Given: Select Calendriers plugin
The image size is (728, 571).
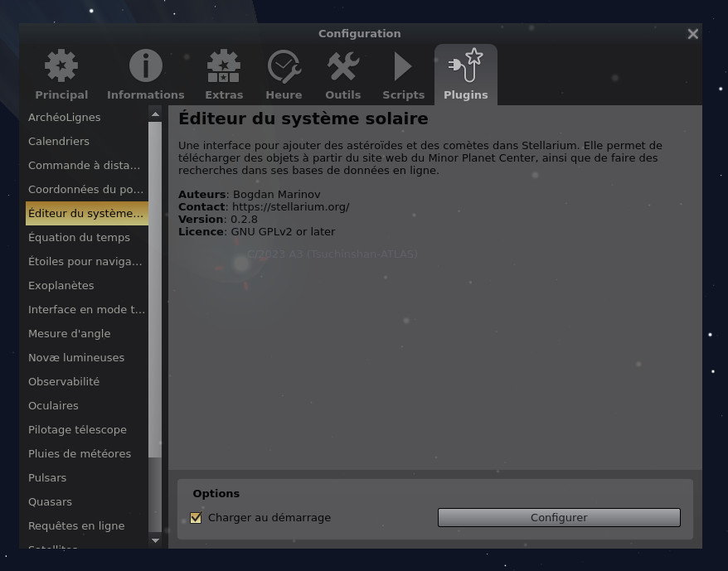Looking at the screenshot, I should 87,141.
